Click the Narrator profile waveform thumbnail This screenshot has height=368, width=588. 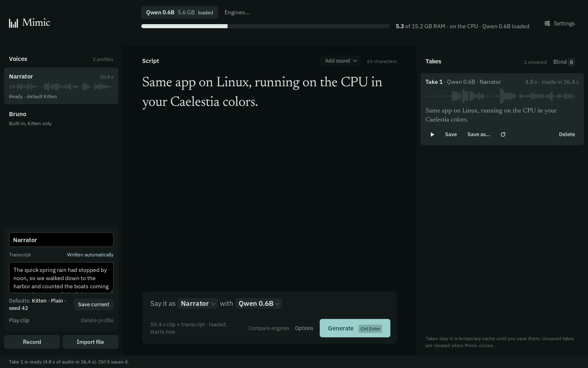61,87
